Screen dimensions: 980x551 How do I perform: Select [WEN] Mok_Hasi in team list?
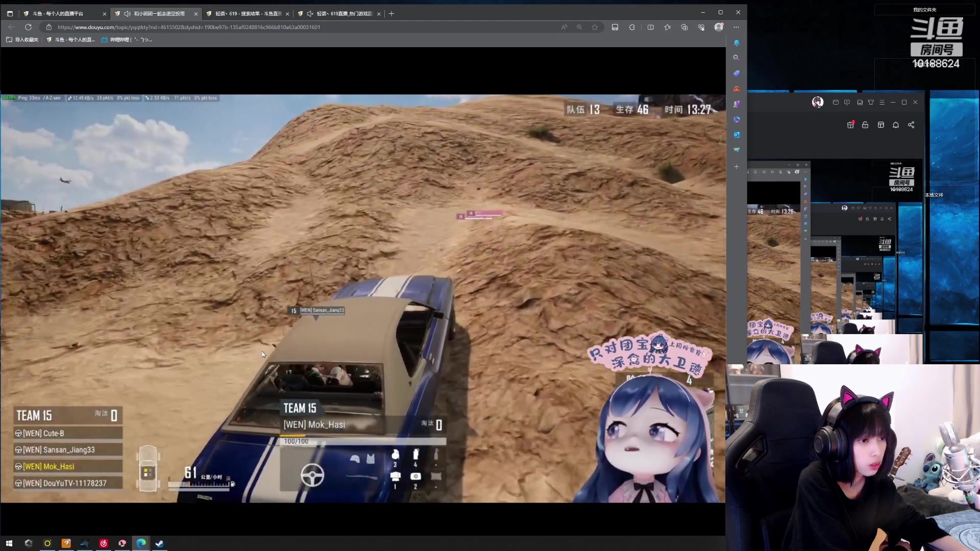[x=68, y=467]
